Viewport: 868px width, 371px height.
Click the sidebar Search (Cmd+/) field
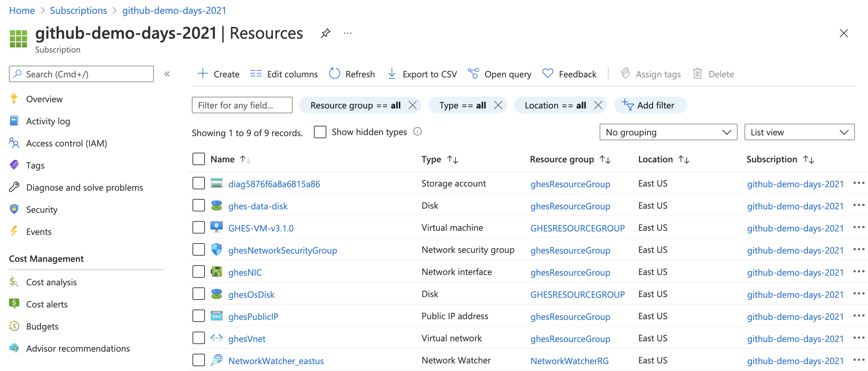81,74
